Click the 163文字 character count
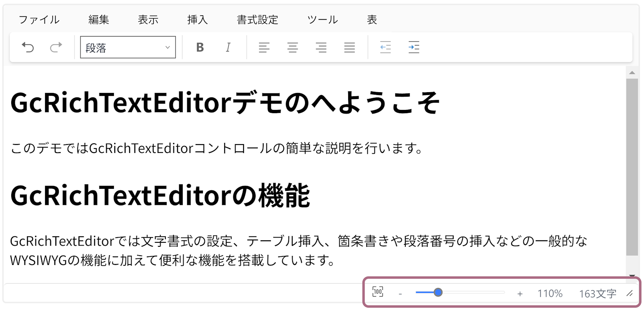This screenshot has height=312, width=644. point(598,293)
